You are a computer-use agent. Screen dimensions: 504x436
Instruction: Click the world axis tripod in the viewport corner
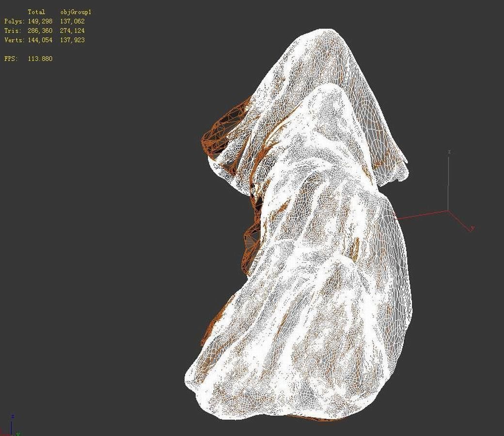[x=11, y=426]
